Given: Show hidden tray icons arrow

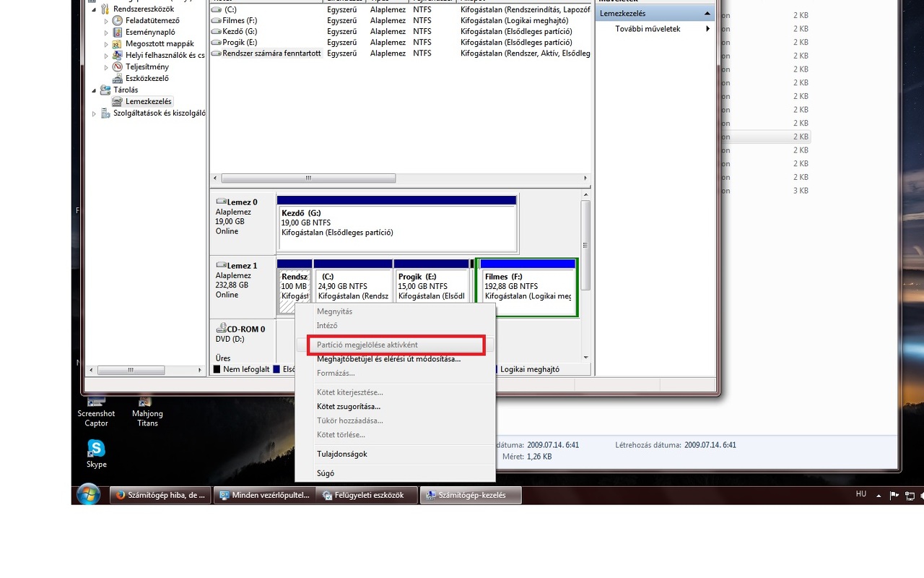Looking at the screenshot, I should [x=879, y=496].
